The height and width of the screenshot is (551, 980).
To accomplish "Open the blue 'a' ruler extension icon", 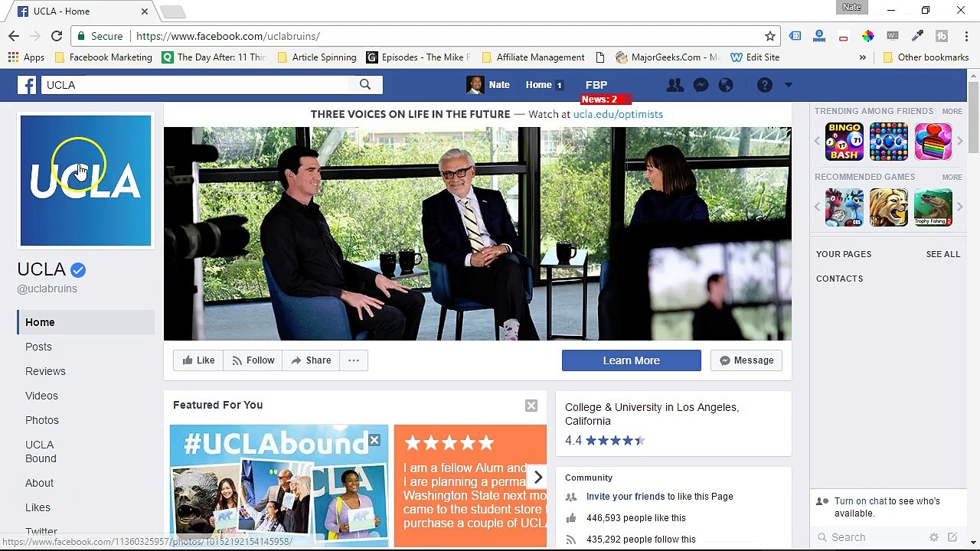I will coord(819,36).
